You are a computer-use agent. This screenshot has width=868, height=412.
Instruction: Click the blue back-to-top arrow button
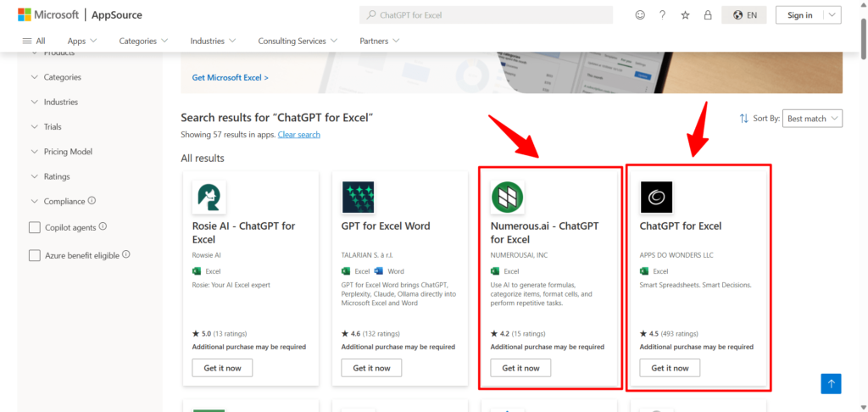[x=831, y=384]
